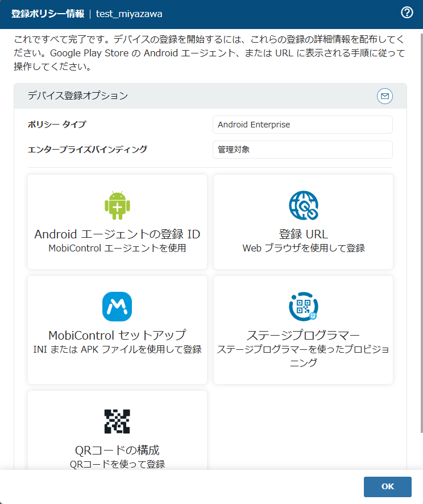The height and width of the screenshot is (504, 423).
Task: Click the ポリシー タイプ label
Action: coord(57,125)
